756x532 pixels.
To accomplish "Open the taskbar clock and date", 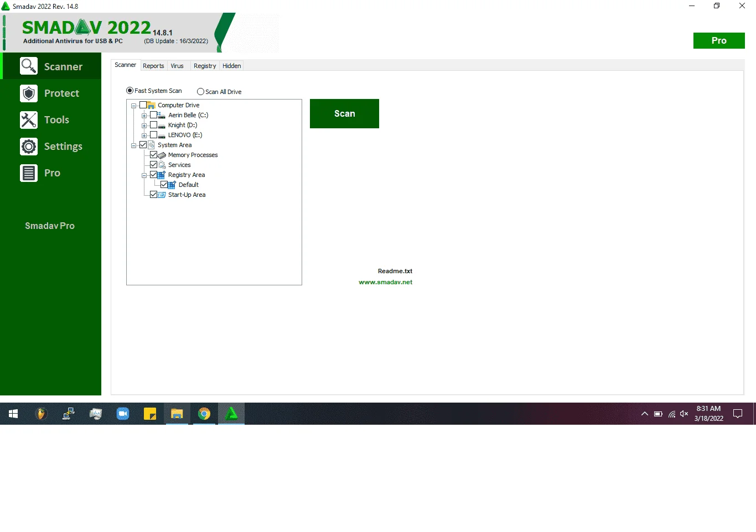I will click(709, 414).
